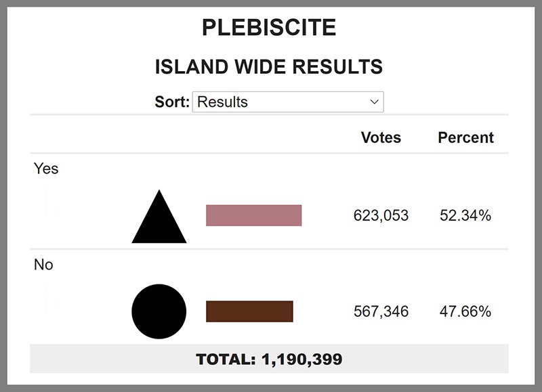Click the ISLAND WIDE RESULTS heading

click(269, 66)
